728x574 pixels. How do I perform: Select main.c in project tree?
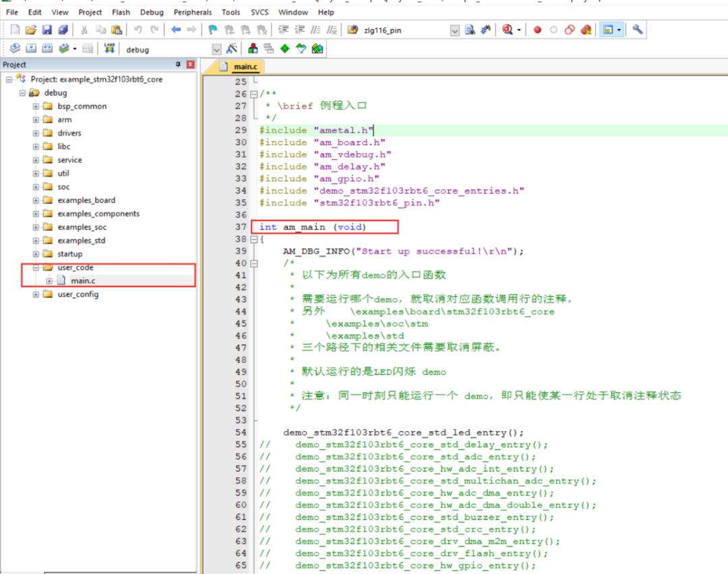[x=83, y=281]
